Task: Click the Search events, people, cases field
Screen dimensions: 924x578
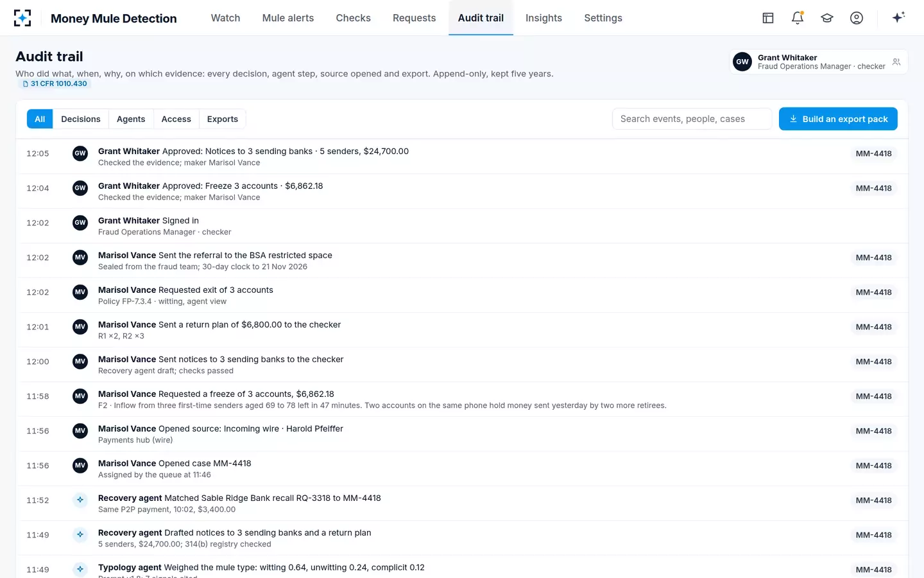Action: coord(692,119)
